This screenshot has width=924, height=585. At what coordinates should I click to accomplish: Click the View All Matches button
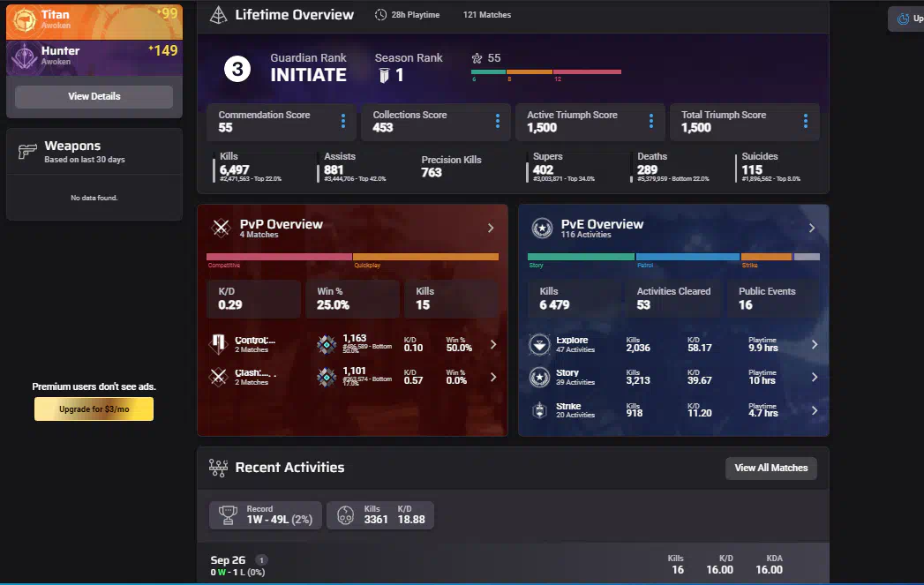click(770, 468)
